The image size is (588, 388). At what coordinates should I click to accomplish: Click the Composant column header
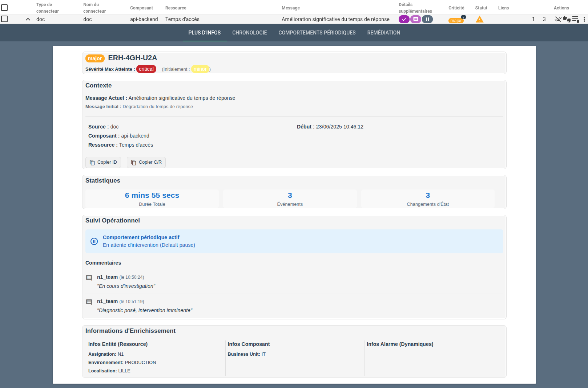[141, 8]
